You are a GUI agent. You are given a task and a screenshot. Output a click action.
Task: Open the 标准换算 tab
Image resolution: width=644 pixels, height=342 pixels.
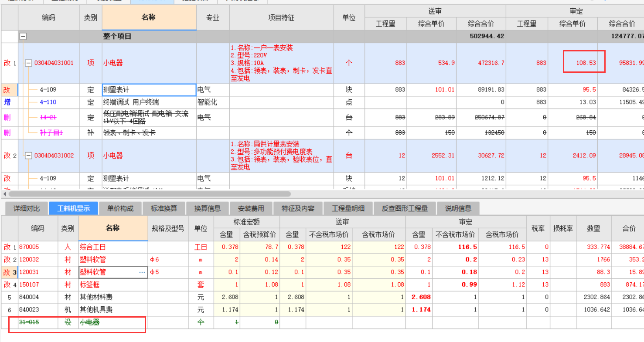coord(164,208)
